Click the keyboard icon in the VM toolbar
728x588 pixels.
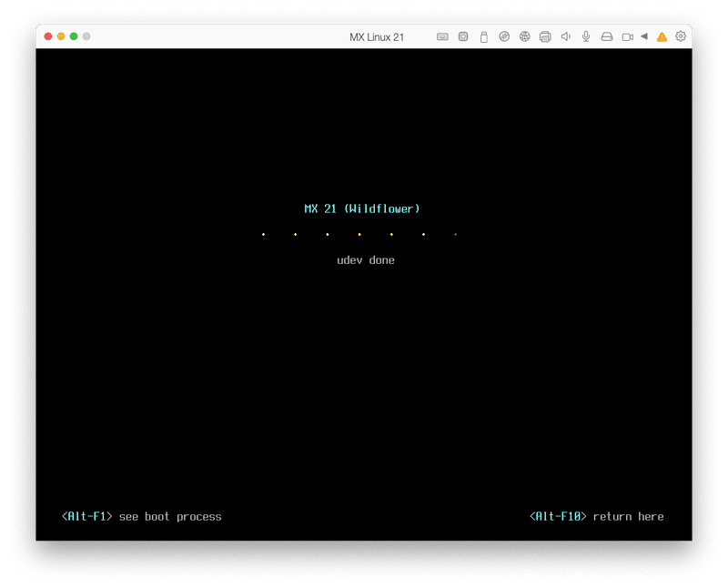[x=442, y=36]
